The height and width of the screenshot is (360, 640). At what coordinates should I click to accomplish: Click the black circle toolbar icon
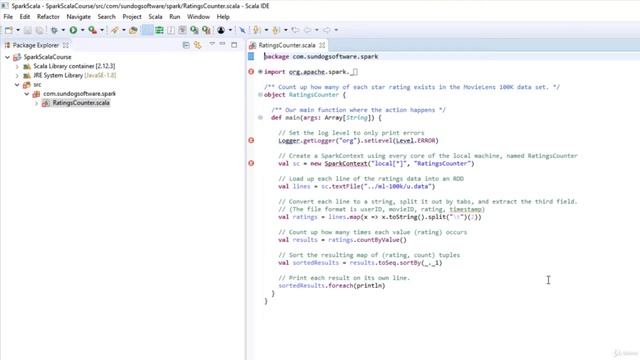tap(221, 30)
